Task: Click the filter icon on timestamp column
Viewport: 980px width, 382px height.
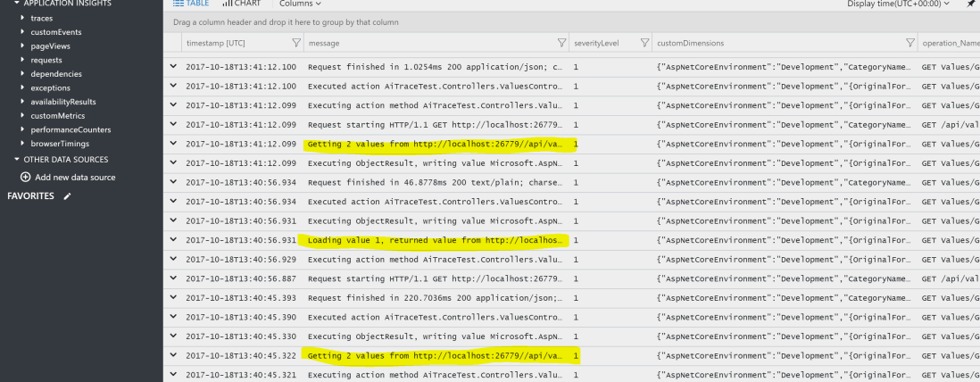Action: tap(296, 43)
